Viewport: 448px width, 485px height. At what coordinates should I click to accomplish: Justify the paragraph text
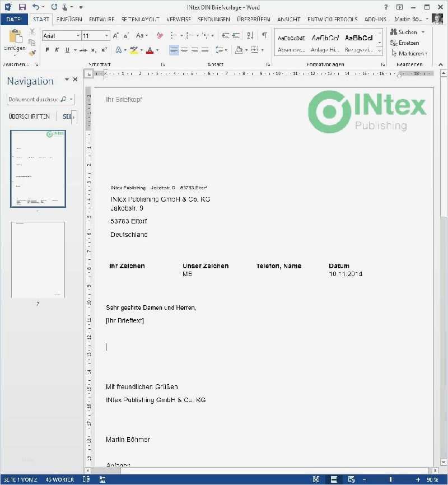205,50
